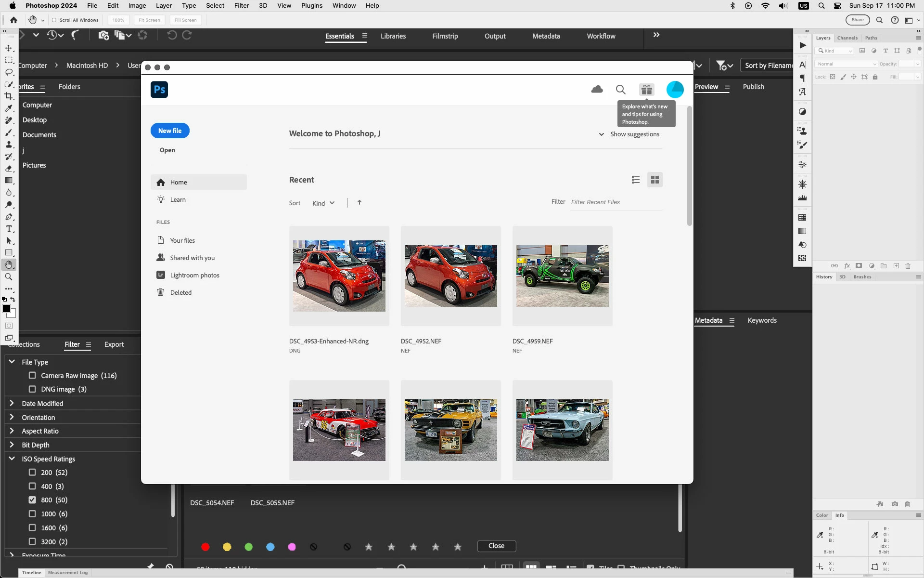This screenshot has height=578, width=924.
Task: Collapse the ISO Speed Ratings group
Action: pos(12,459)
